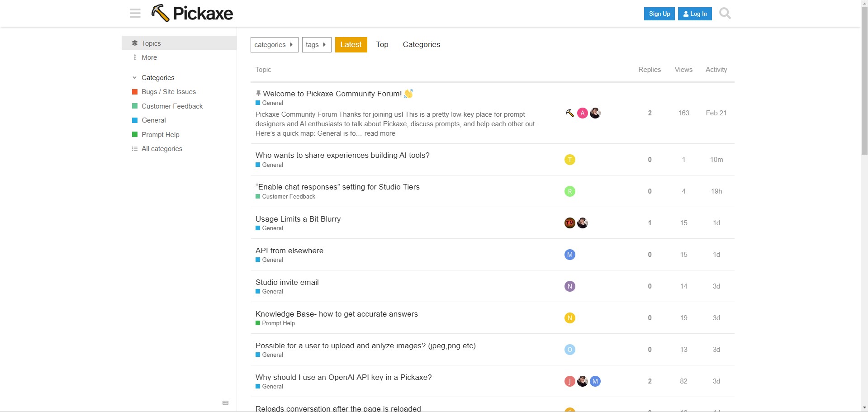Click General tag under Welcome topic
868x412 pixels.
(269, 103)
